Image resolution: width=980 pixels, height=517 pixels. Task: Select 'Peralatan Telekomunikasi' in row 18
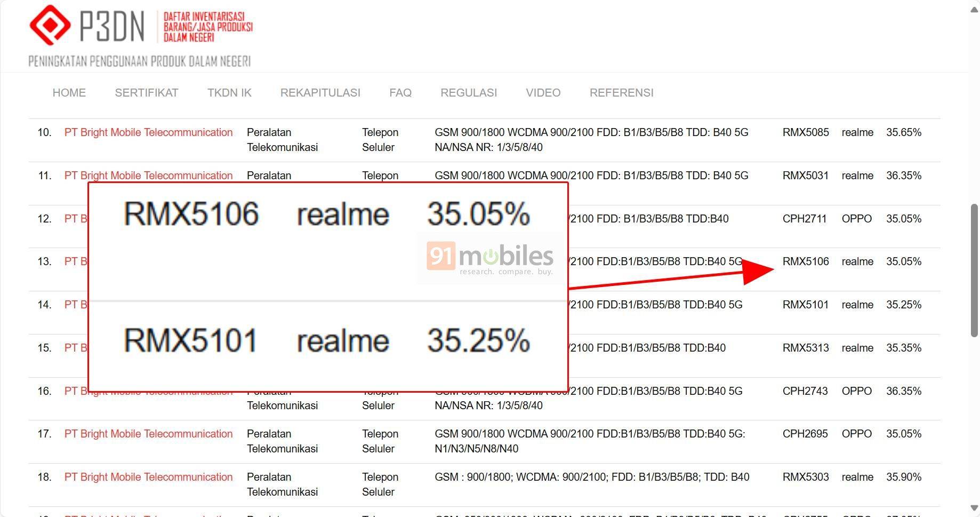click(282, 484)
